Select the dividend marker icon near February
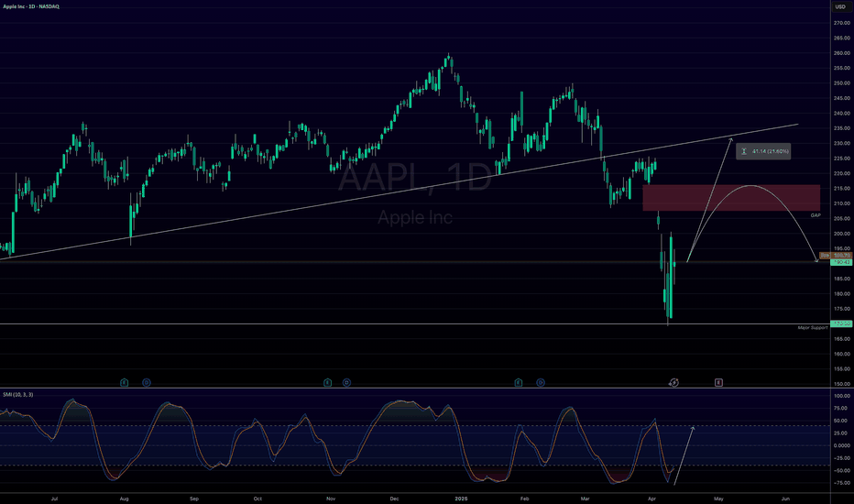 541,382
